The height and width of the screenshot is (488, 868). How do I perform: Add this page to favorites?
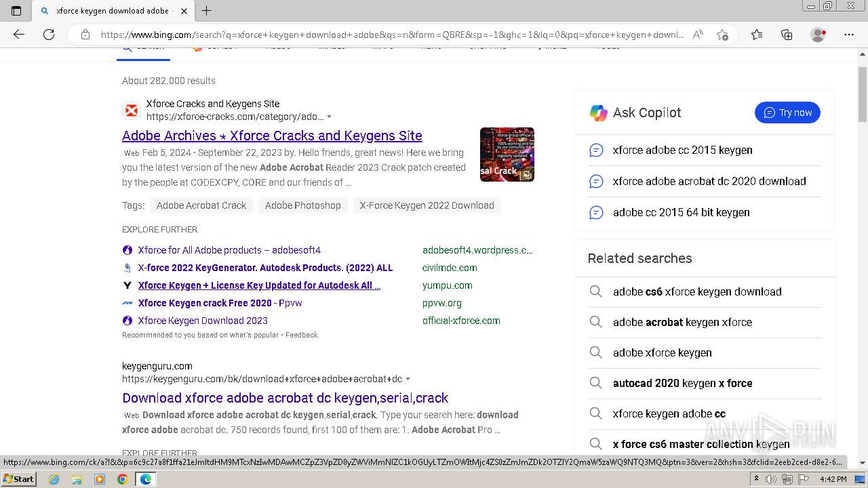pyautogui.click(x=722, y=35)
